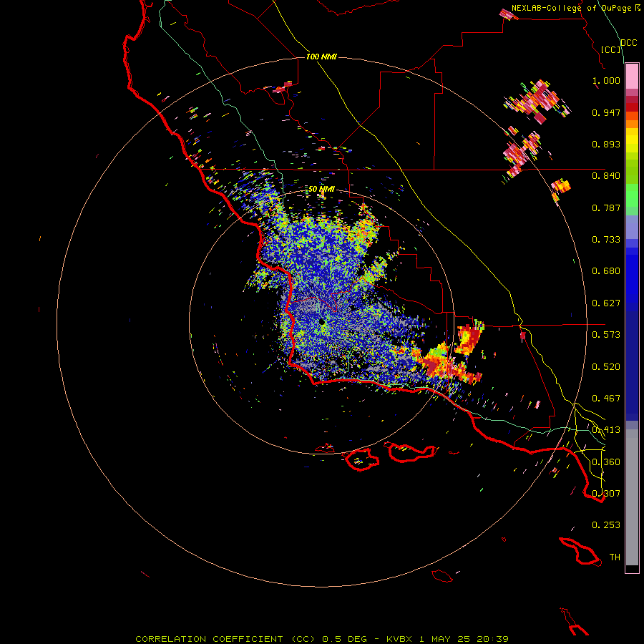
Task: Select the 0.253 scale value
Action: click(x=606, y=525)
